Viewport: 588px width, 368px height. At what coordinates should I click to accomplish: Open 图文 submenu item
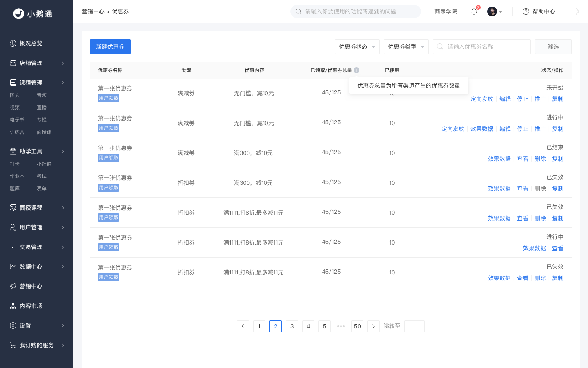[x=15, y=95]
